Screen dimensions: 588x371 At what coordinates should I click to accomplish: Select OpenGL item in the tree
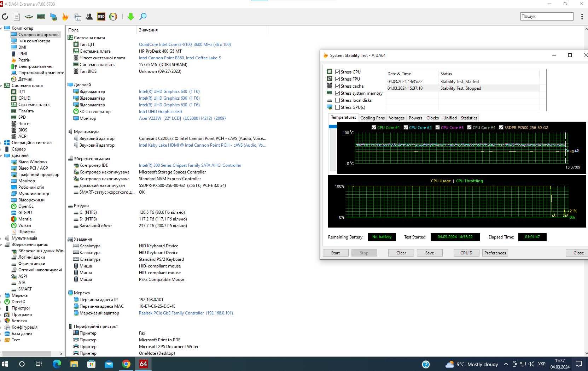[x=26, y=206]
